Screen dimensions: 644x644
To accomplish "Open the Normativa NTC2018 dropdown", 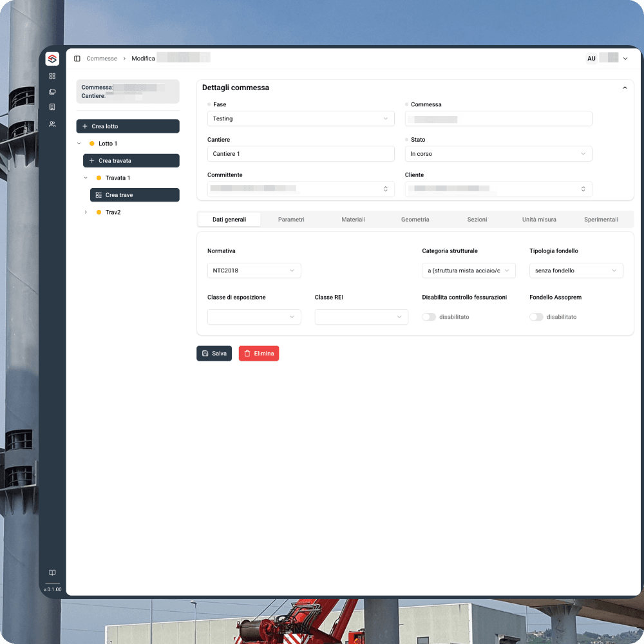I will (254, 270).
